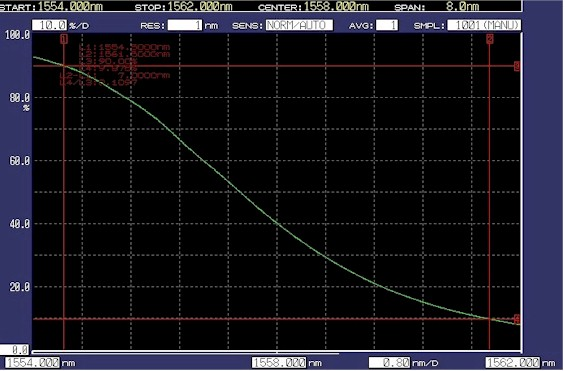Click the red L1/L2 marker readout text
The width and height of the screenshot is (565, 371).
115,65
